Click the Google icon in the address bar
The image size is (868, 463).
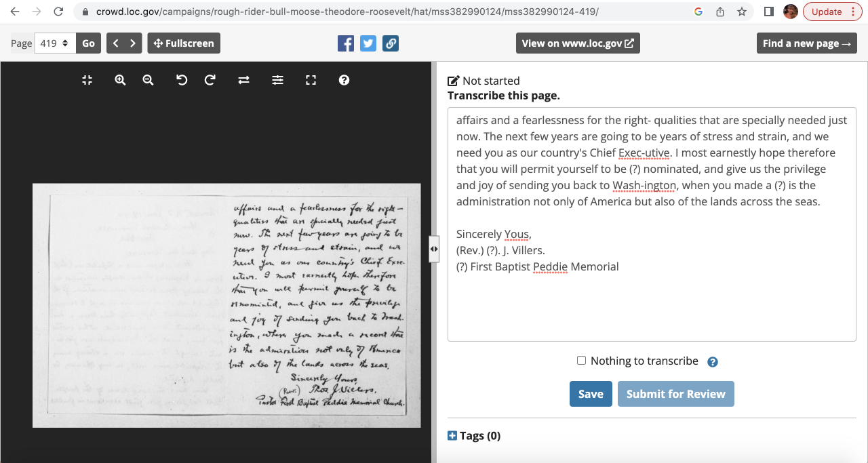[698, 12]
